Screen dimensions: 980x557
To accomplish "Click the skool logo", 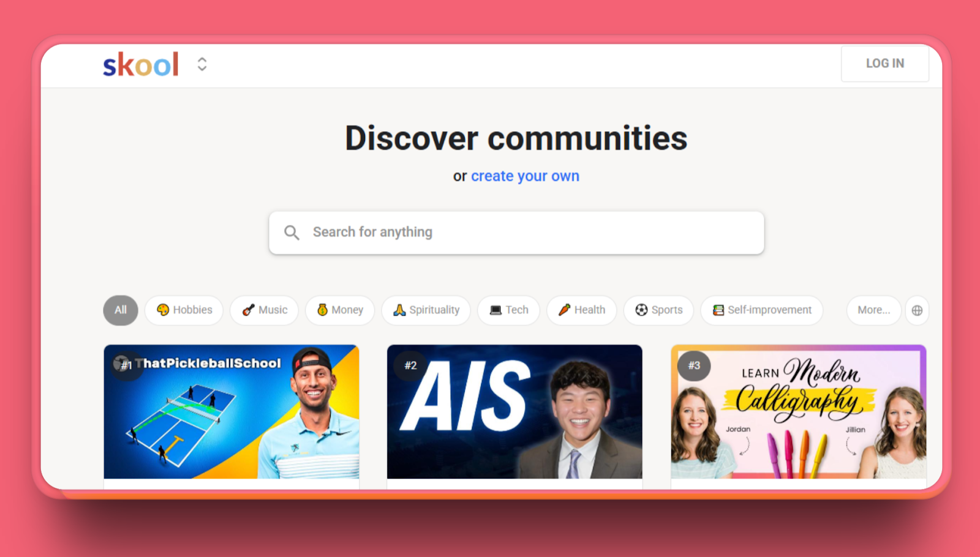I will coord(141,64).
